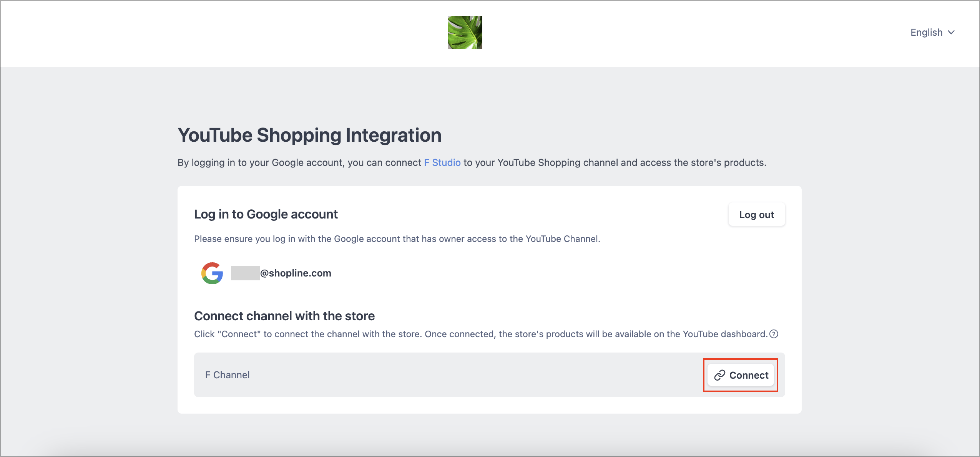Click the monstera leaf store logo

click(x=465, y=32)
